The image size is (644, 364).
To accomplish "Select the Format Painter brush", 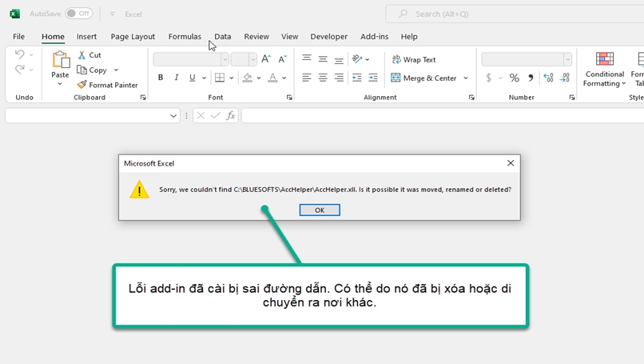I will [108, 85].
